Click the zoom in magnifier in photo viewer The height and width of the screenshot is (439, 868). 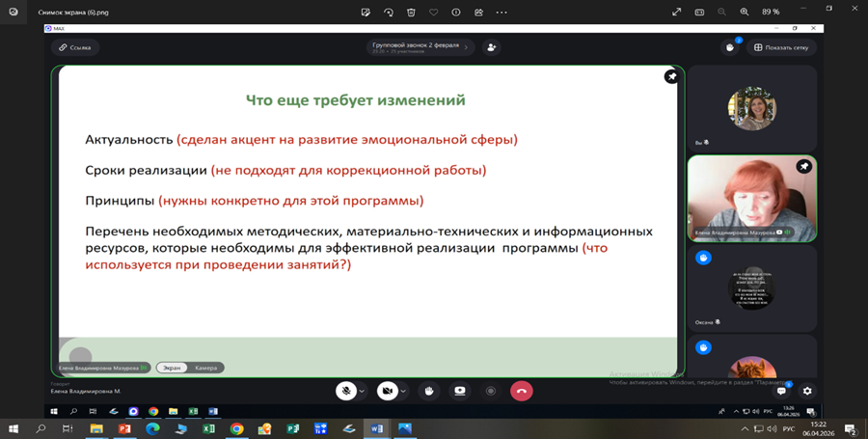(744, 12)
